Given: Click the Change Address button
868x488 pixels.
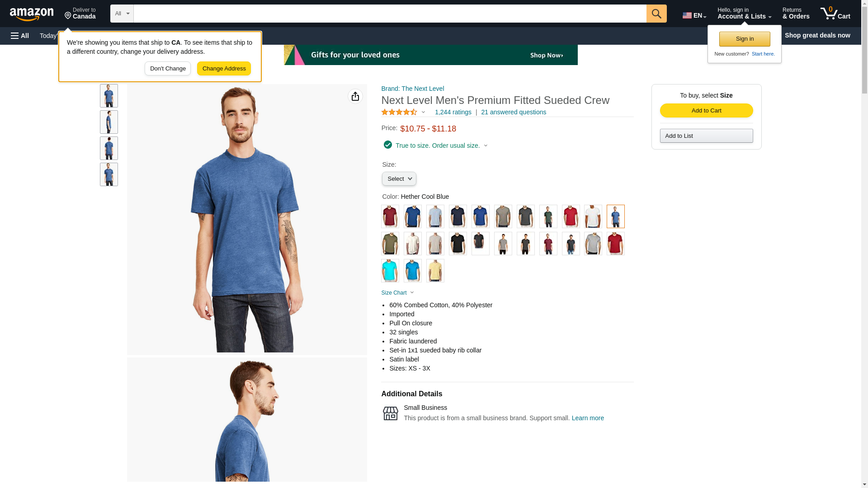Looking at the screenshot, I should coord(224,69).
